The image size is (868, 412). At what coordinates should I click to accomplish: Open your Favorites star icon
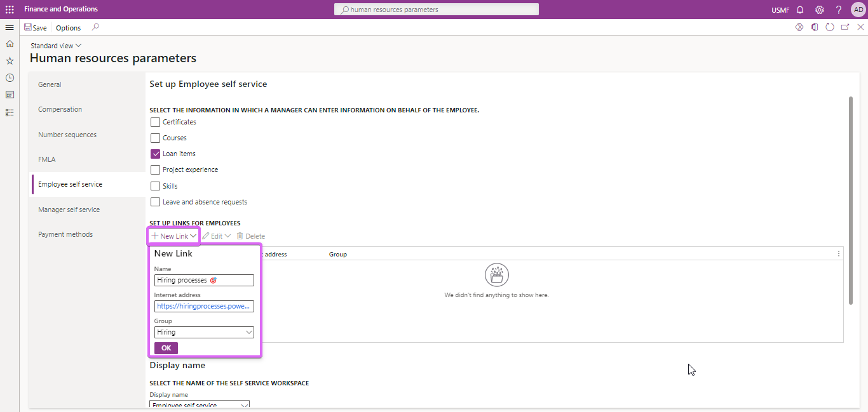(9, 60)
